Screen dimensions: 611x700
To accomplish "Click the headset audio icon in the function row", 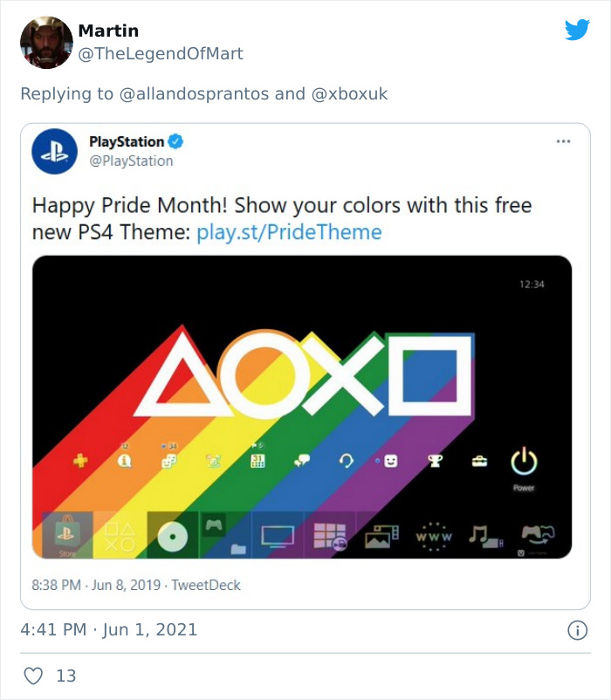I will pyautogui.click(x=346, y=459).
